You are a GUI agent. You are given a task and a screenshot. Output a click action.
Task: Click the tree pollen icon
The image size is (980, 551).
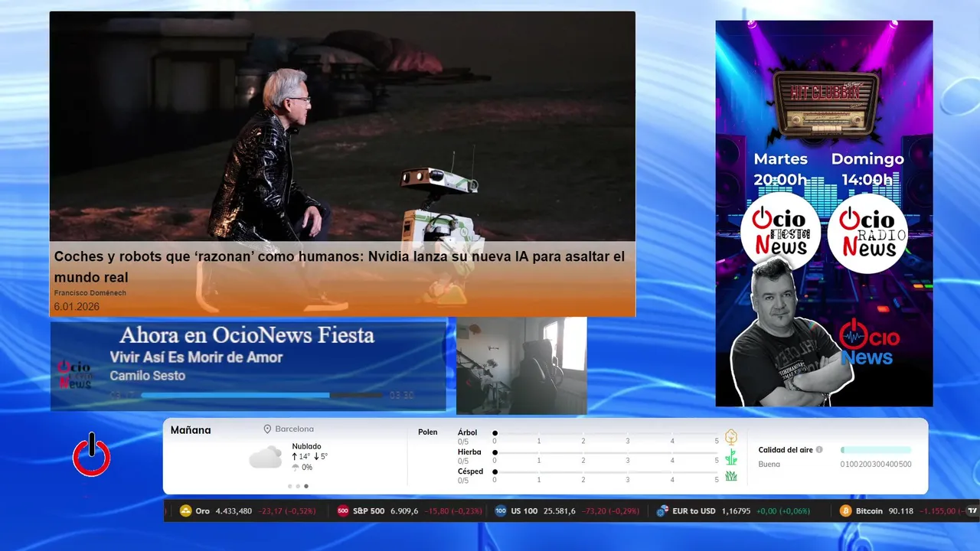click(731, 437)
